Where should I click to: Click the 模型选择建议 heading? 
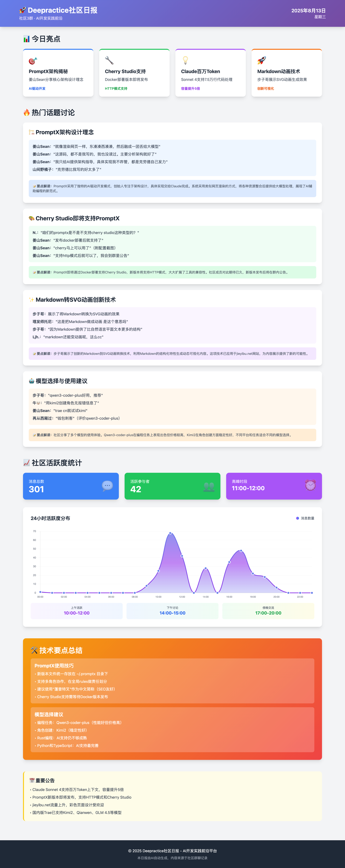(49, 714)
